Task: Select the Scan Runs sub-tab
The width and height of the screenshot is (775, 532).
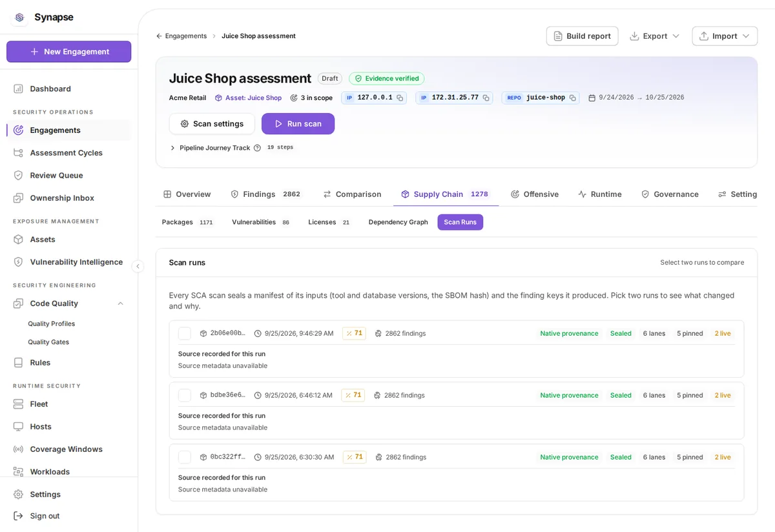Action: tap(460, 222)
